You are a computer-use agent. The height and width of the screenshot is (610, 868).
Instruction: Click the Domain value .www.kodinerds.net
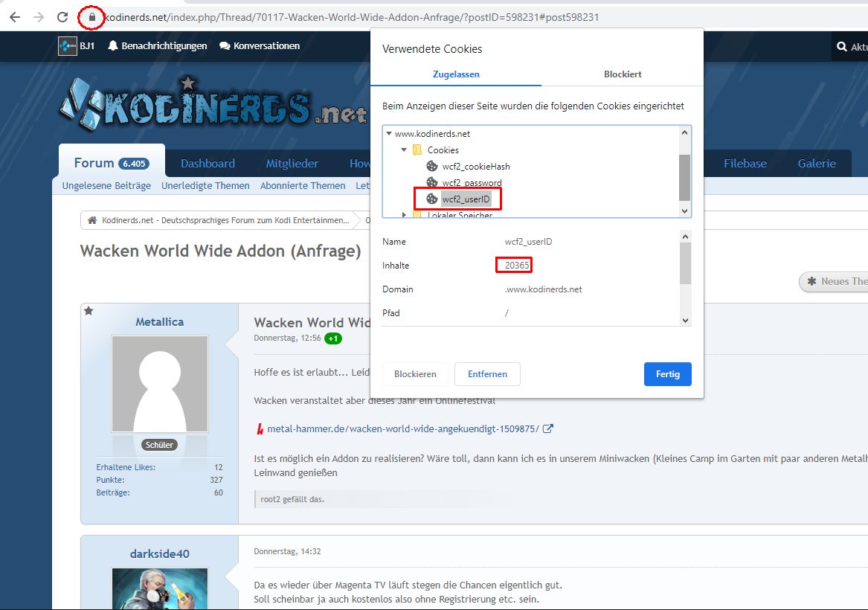click(x=543, y=289)
